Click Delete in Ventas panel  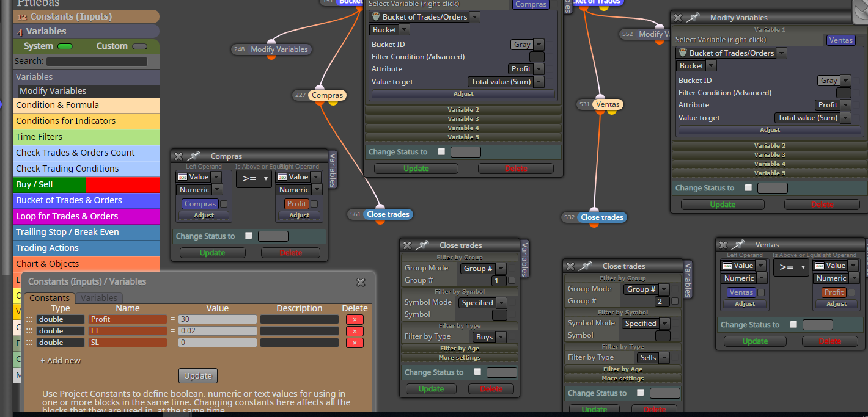click(x=829, y=341)
